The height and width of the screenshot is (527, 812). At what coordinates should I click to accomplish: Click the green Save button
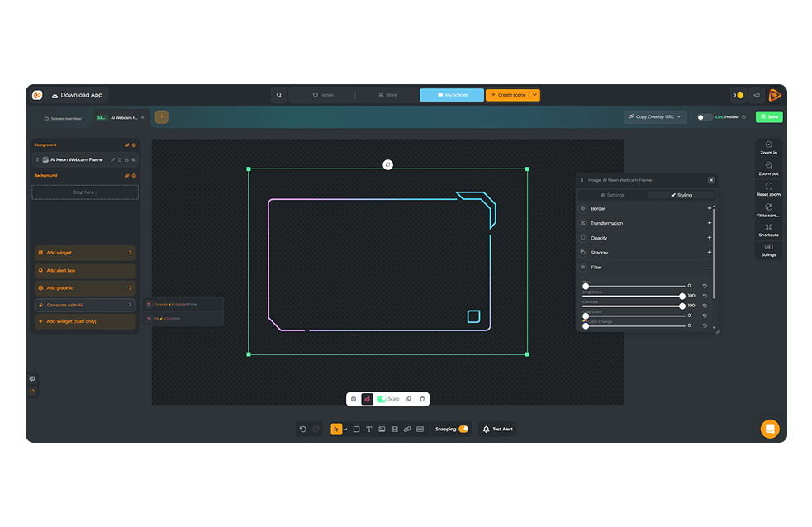(x=769, y=117)
